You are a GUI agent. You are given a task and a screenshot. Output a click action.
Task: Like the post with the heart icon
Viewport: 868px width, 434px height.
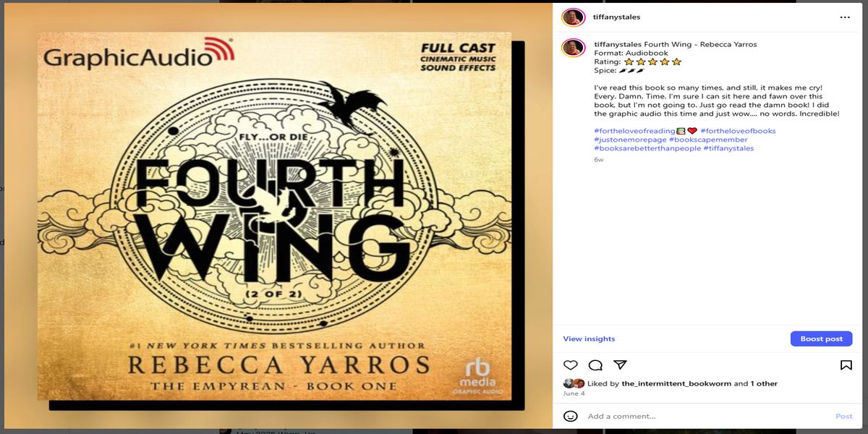(x=571, y=365)
